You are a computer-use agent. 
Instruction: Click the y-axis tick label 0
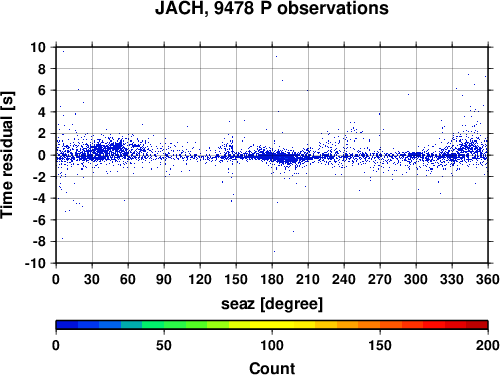(x=42, y=155)
